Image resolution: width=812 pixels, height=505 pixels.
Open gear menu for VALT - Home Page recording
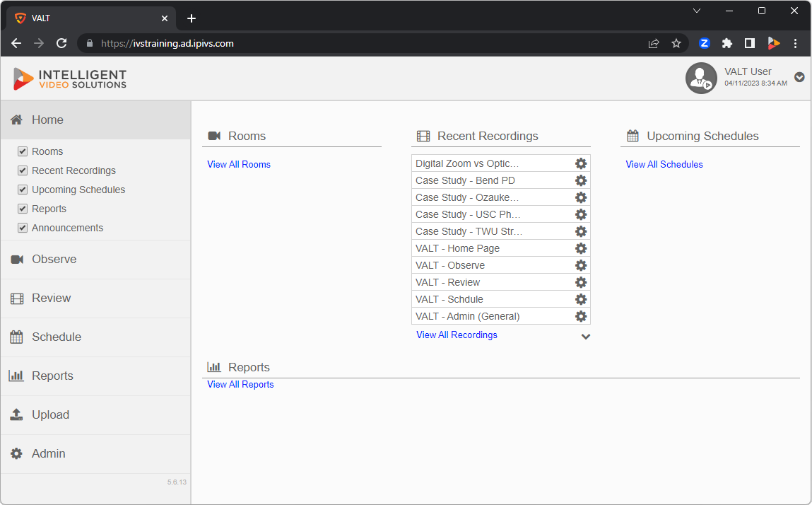click(x=580, y=248)
